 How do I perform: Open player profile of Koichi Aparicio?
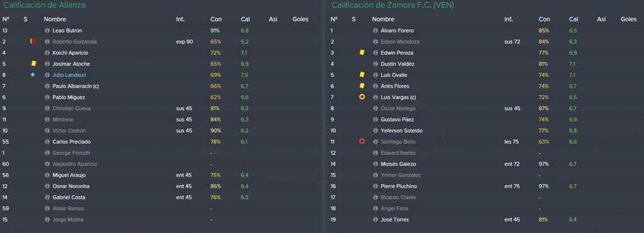[x=70, y=53]
